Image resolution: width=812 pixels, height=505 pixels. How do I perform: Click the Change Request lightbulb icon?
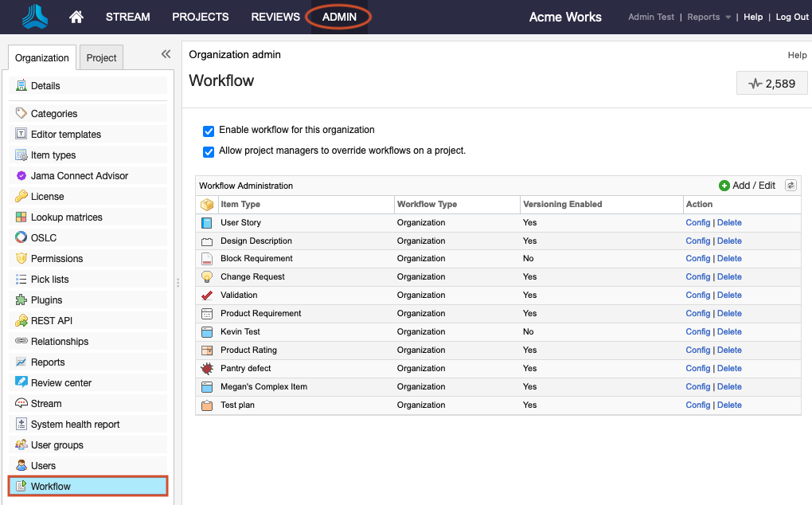tap(207, 277)
